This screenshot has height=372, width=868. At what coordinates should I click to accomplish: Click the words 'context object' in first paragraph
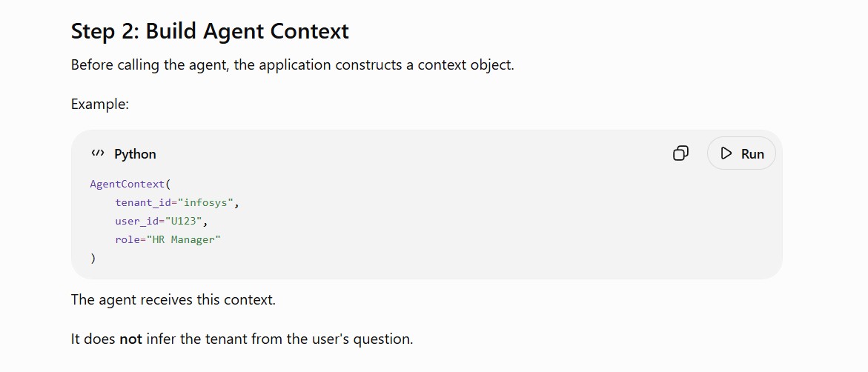point(466,65)
